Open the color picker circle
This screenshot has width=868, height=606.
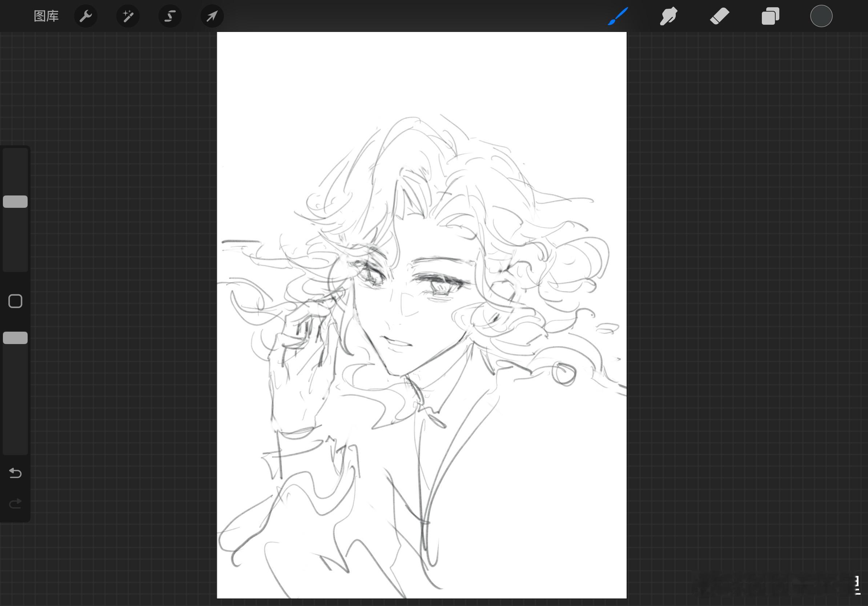(821, 16)
